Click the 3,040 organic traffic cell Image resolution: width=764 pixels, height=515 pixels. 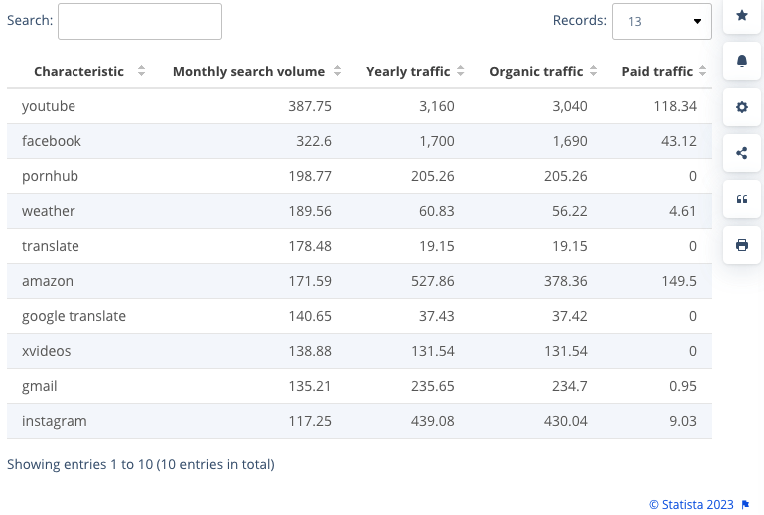(x=570, y=106)
